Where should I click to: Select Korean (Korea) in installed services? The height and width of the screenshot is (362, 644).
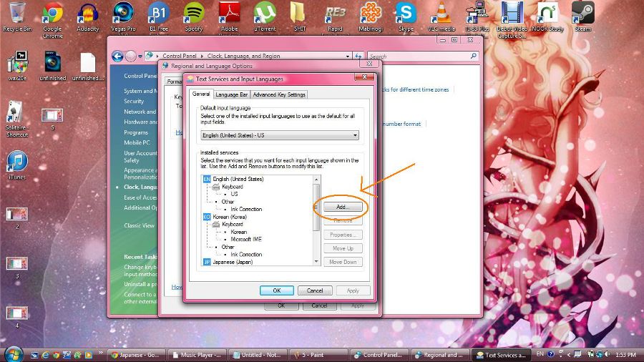[229, 216]
